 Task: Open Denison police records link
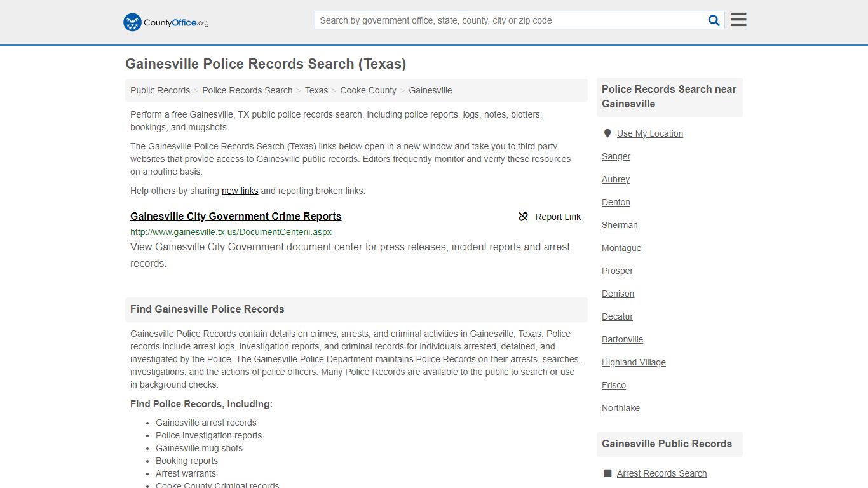click(618, 294)
